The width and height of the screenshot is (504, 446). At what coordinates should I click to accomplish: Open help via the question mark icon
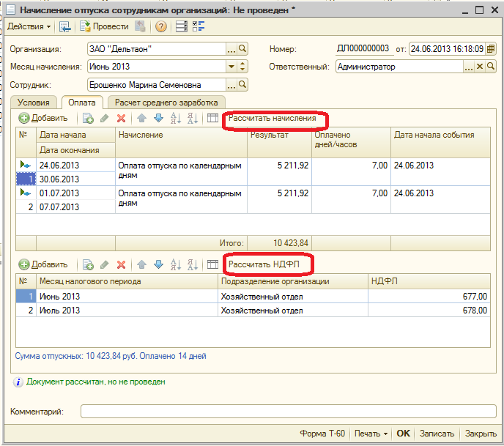point(160,26)
